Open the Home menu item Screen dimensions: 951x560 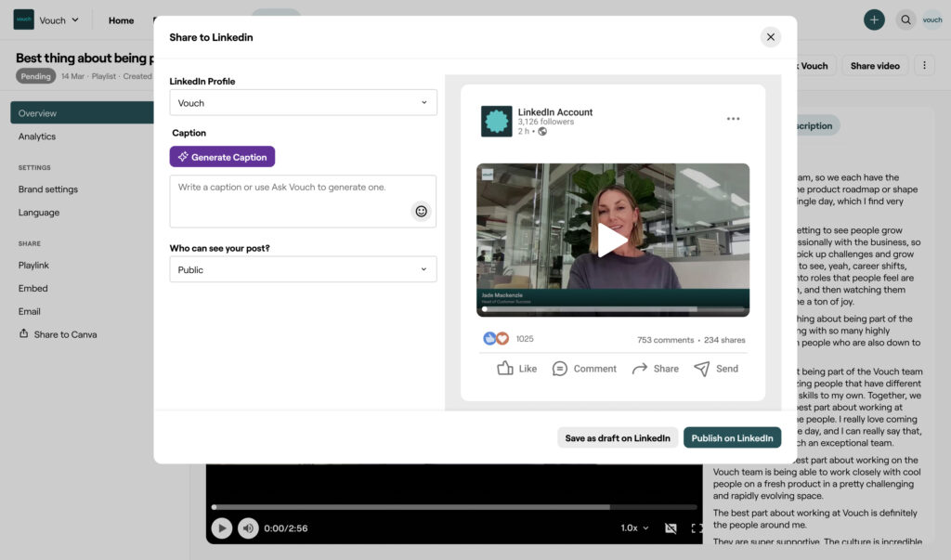point(122,20)
